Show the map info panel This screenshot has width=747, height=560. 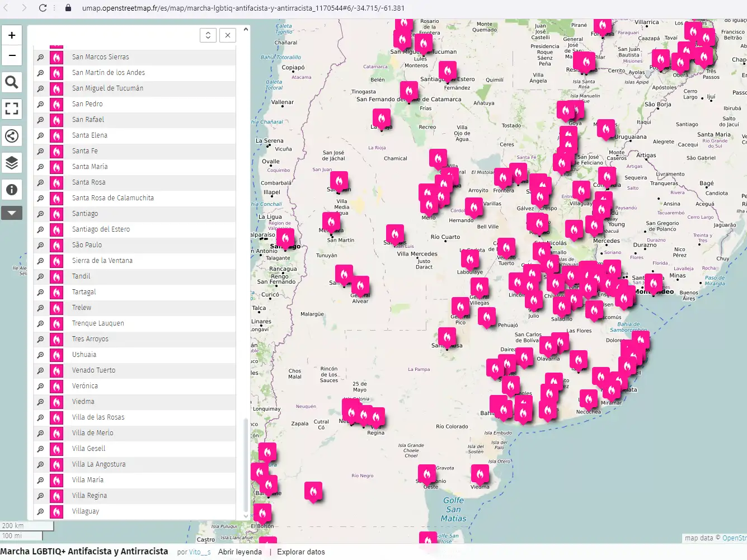click(x=12, y=190)
